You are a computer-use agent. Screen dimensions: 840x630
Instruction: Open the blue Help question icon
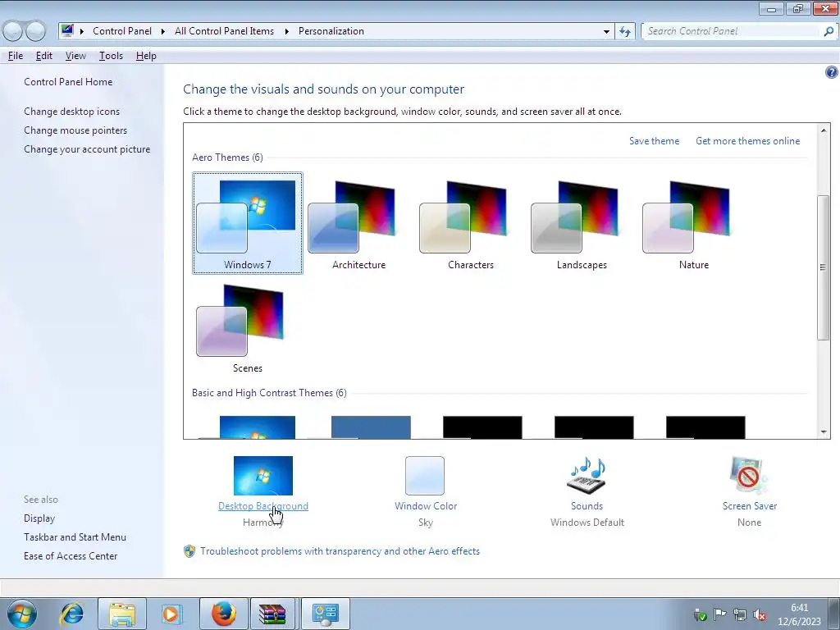832,72
